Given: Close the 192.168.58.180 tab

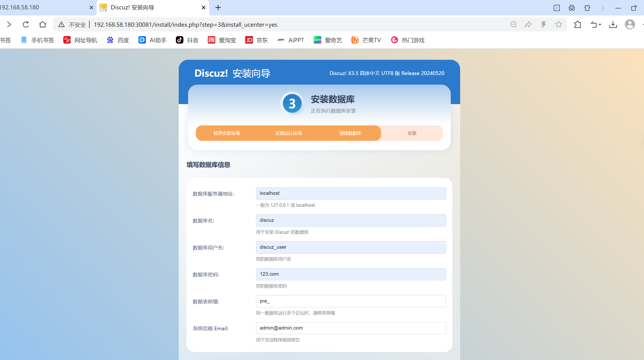Looking at the screenshot, I should 91,7.
